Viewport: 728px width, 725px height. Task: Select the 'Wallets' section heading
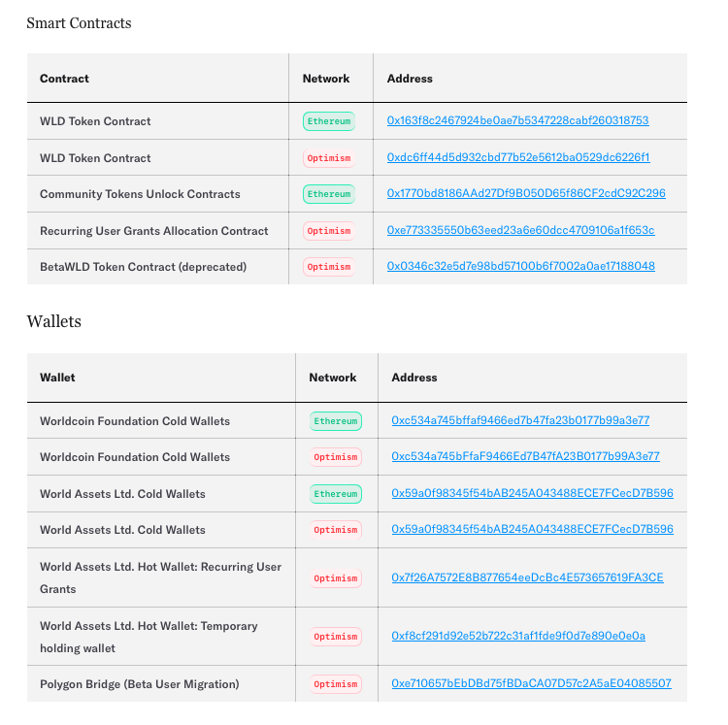pos(53,321)
